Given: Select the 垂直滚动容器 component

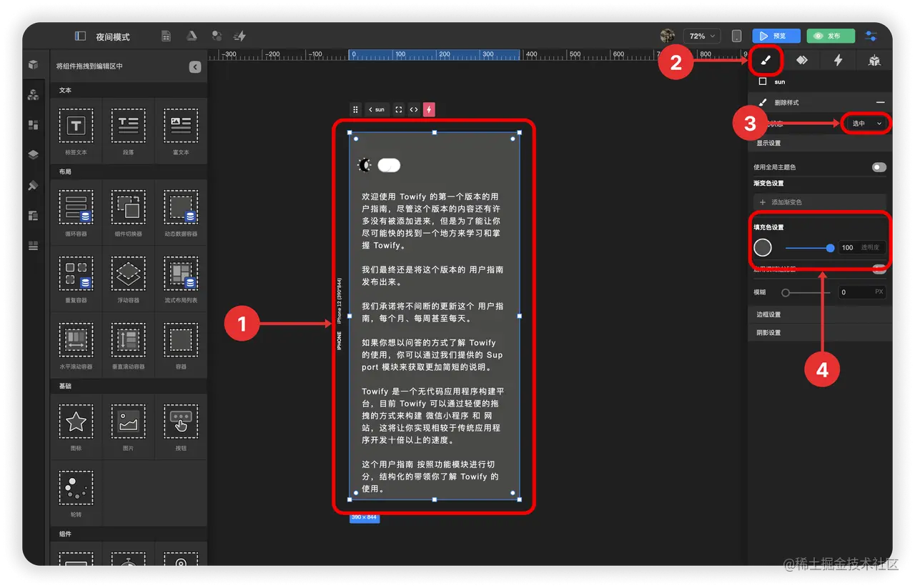Looking at the screenshot, I should coord(129,344).
